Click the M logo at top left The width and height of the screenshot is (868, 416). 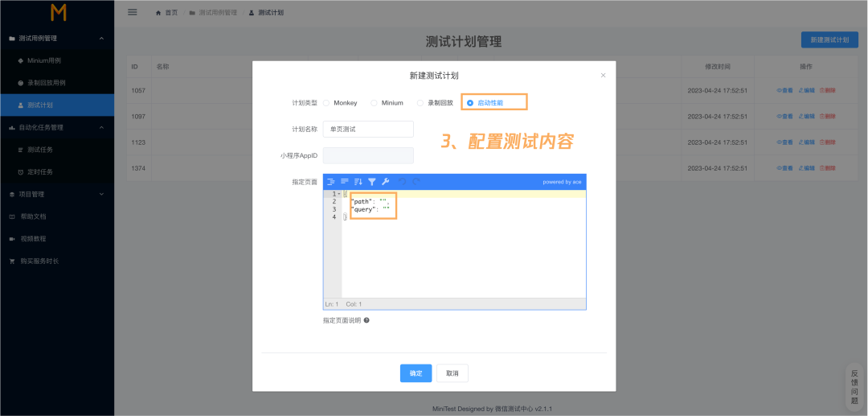click(58, 12)
